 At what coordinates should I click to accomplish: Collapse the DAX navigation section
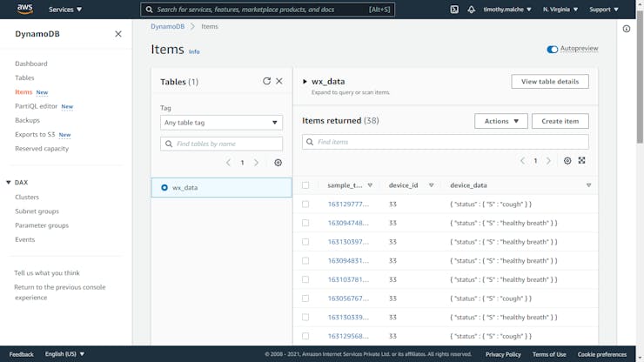click(8, 183)
